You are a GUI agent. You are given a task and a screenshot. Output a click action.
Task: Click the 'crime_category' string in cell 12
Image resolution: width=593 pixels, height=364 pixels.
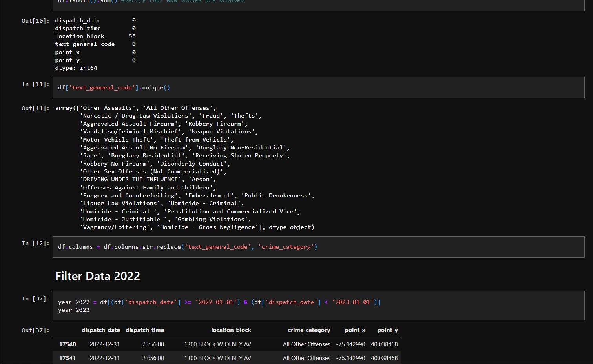click(x=286, y=247)
